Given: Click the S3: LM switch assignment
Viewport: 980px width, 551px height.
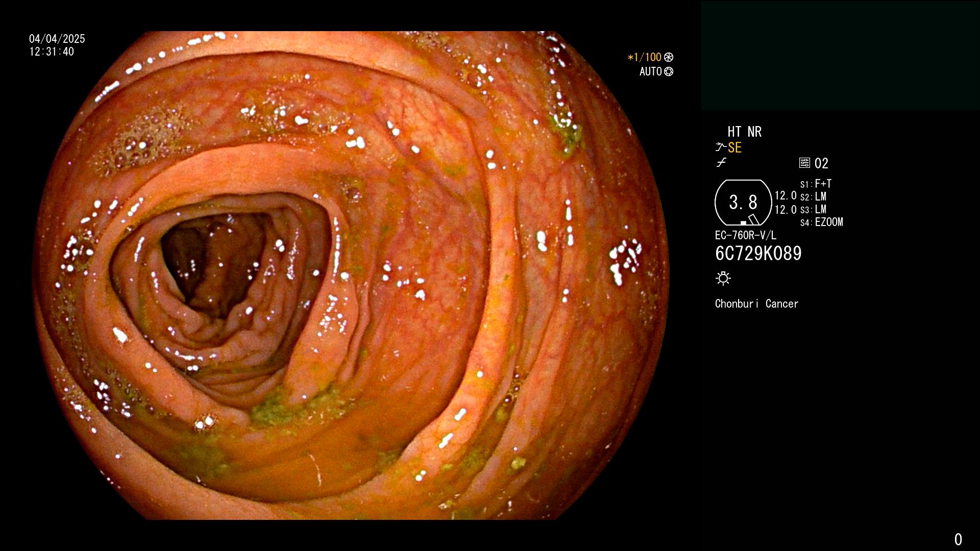Looking at the screenshot, I should 813,209.
